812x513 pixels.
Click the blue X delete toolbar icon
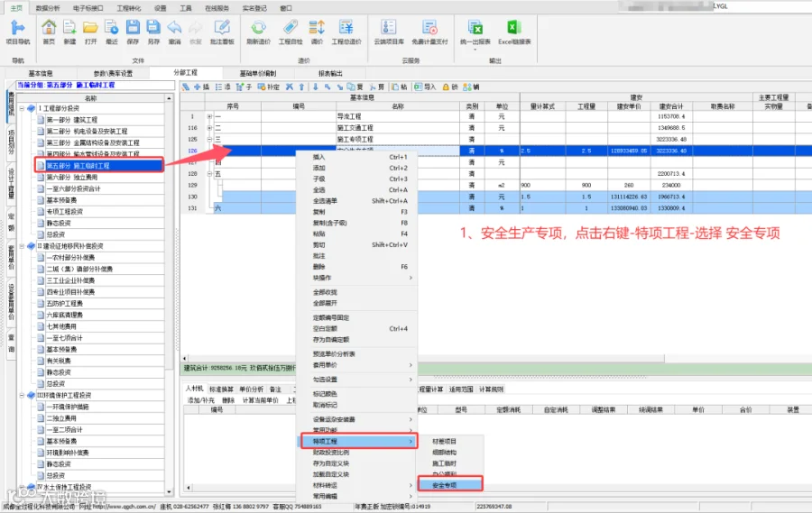pos(290,87)
